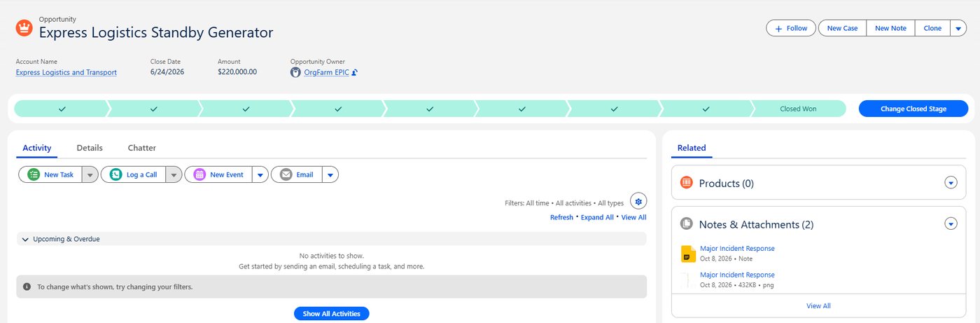This screenshot has height=323, width=980.
Task: Click the Opportunity Owner avatar icon
Action: click(295, 72)
